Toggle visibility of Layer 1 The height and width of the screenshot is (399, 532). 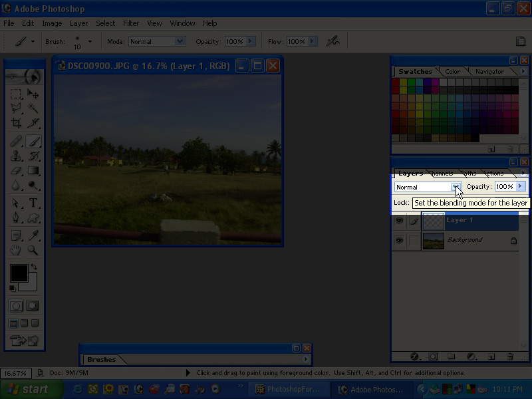point(400,219)
